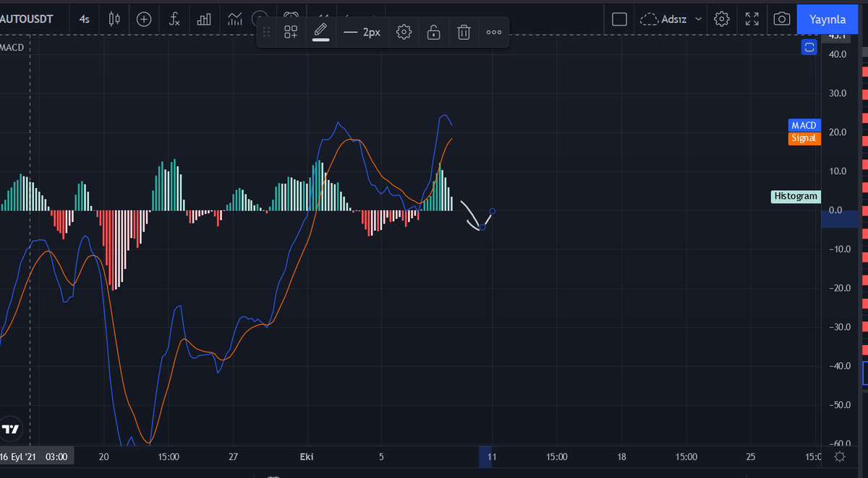The height and width of the screenshot is (478, 868).
Task: Expand the layout dropdown arrow next to Adsız
Action: [698, 20]
